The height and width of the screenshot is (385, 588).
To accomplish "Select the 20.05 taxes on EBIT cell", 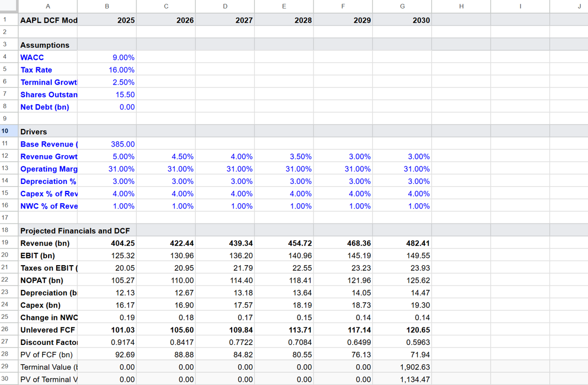I will click(107, 268).
